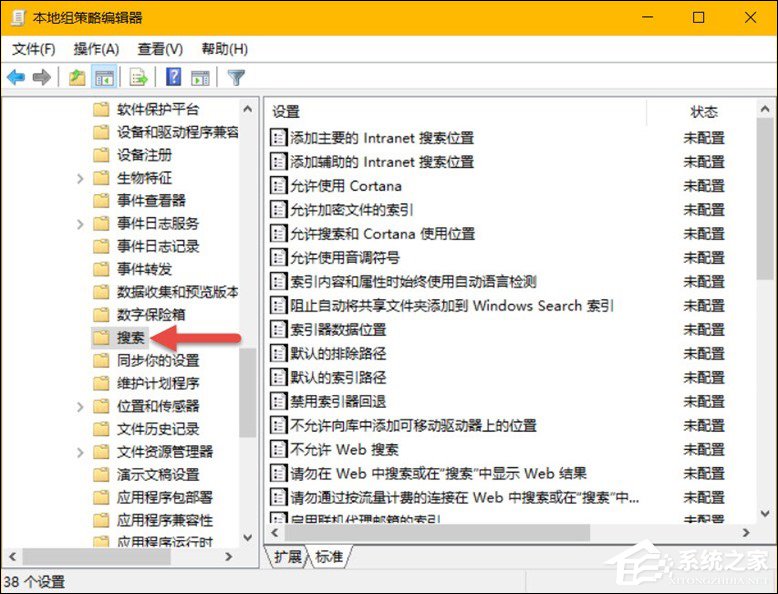Open the 操作(A) menu
This screenshot has width=778, height=594.
click(96, 49)
